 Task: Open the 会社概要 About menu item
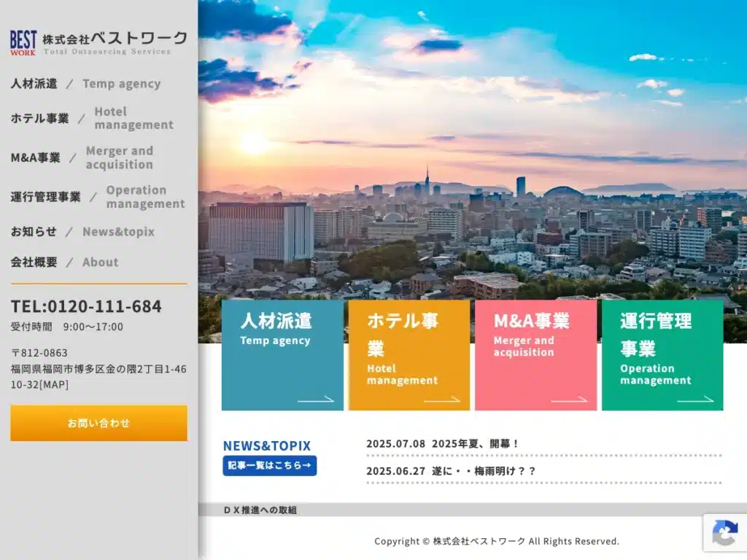click(x=64, y=262)
